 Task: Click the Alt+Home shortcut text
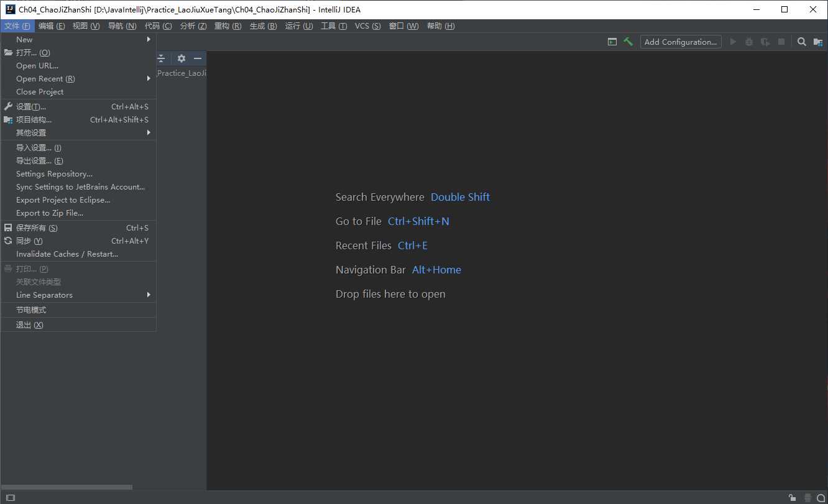click(x=436, y=270)
